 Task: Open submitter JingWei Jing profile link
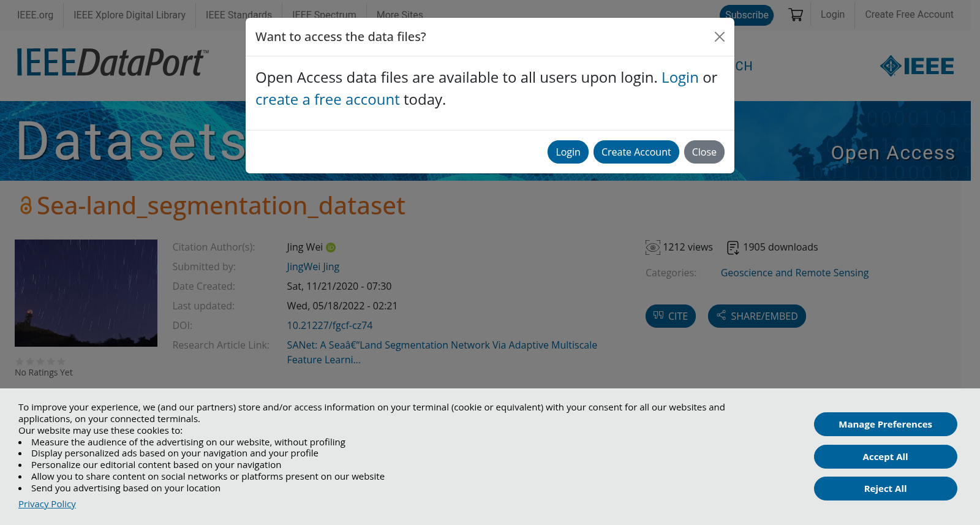(x=313, y=266)
